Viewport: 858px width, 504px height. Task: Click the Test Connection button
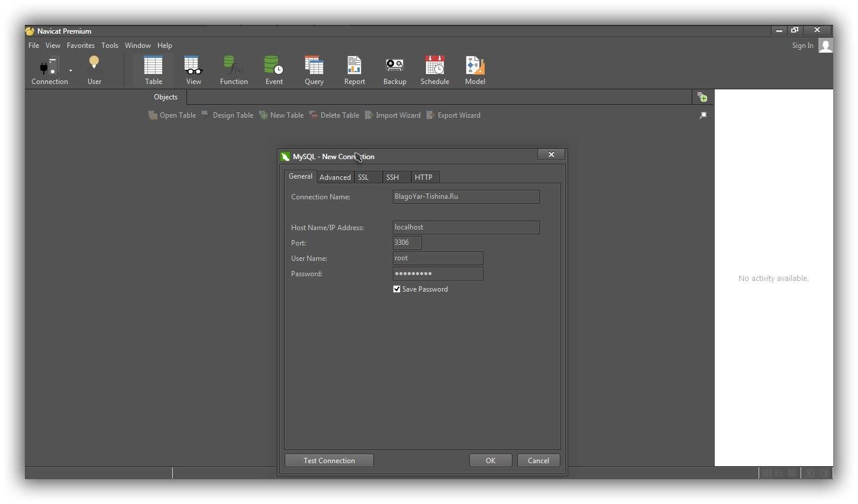(329, 461)
